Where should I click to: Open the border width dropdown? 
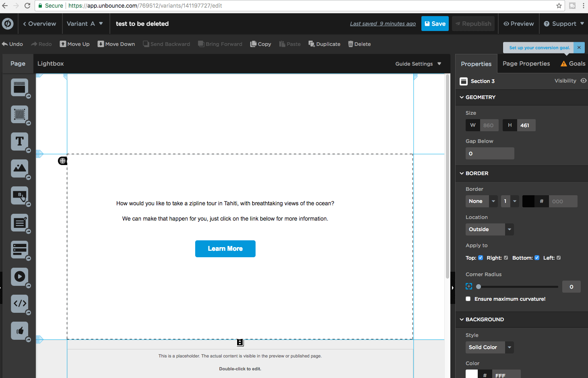[x=510, y=201]
